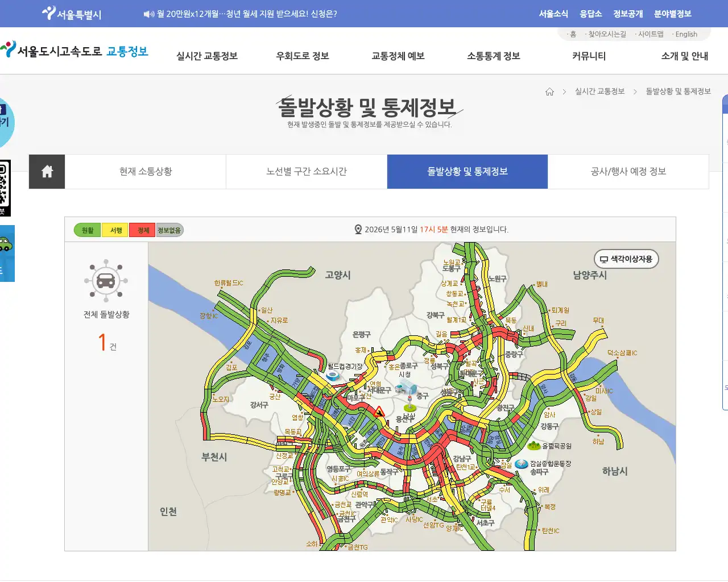728x582 pixels.
Task: Click 찾아오시는길 utility link
Action: (606, 34)
